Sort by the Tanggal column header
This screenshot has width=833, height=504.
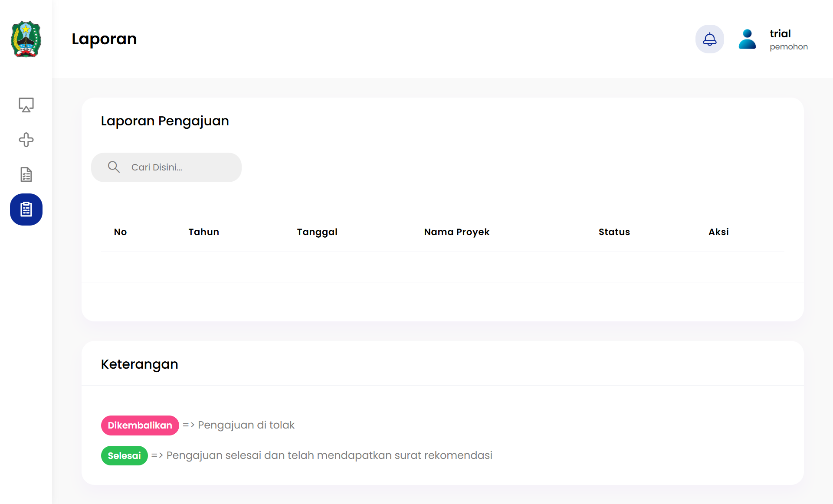pyautogui.click(x=317, y=232)
